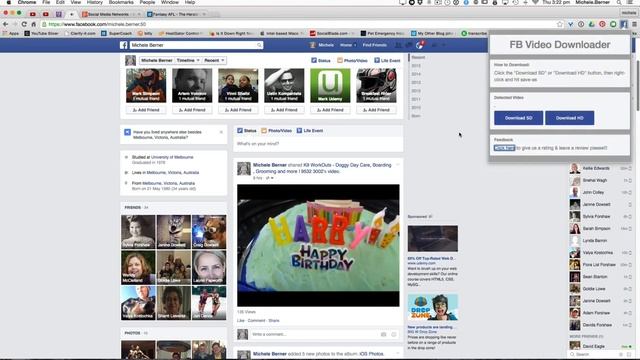Click the 'What's on your mind?' field
The width and height of the screenshot is (640, 360).
[x=318, y=144]
